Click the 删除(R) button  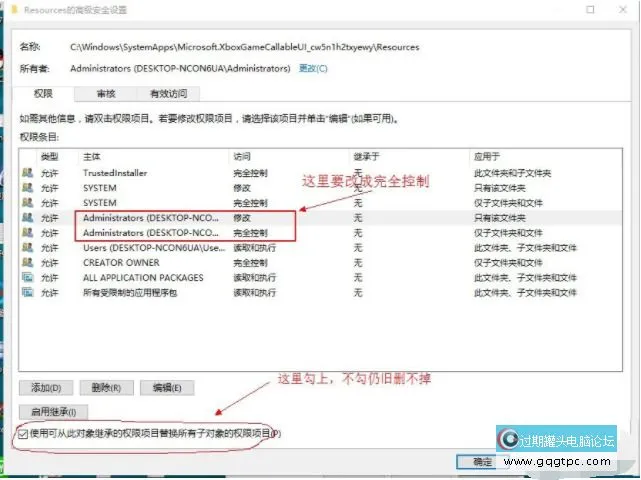pyautogui.click(x=106, y=388)
